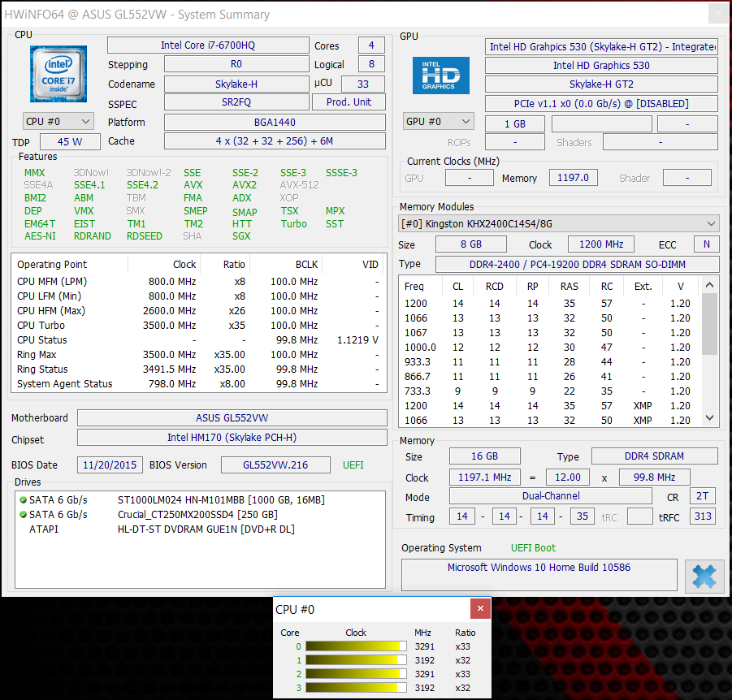732x700 pixels.
Task: Click scroll up arrow in memory timings table
Action: point(709,285)
